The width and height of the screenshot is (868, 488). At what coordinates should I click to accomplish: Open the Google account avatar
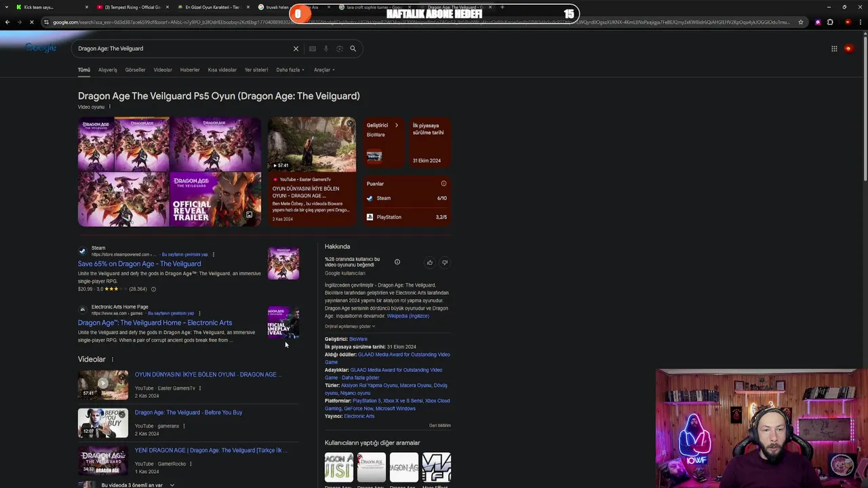click(848, 49)
